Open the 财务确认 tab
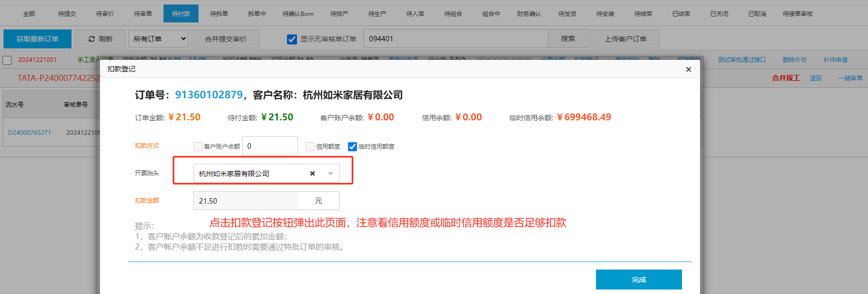Viewport: 868px width, 294px height. [529, 13]
